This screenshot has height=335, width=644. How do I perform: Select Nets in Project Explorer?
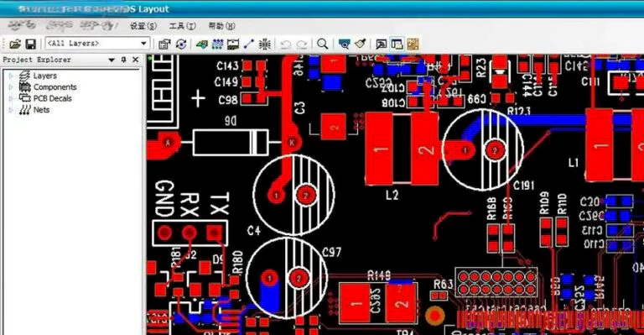(41, 110)
